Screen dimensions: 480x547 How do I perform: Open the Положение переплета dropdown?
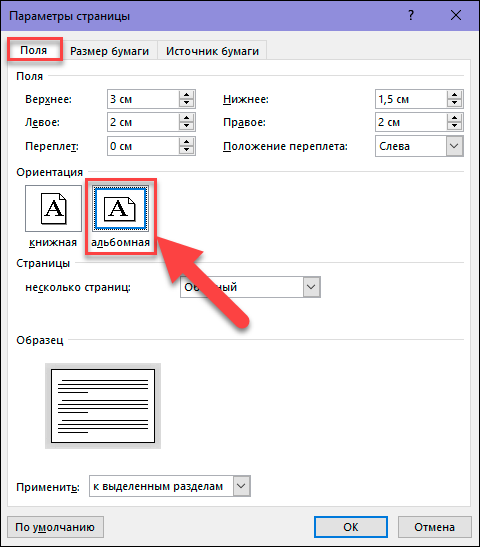[419, 146]
